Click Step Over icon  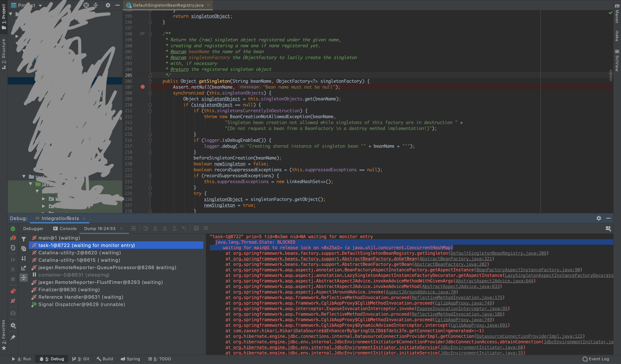(146, 228)
